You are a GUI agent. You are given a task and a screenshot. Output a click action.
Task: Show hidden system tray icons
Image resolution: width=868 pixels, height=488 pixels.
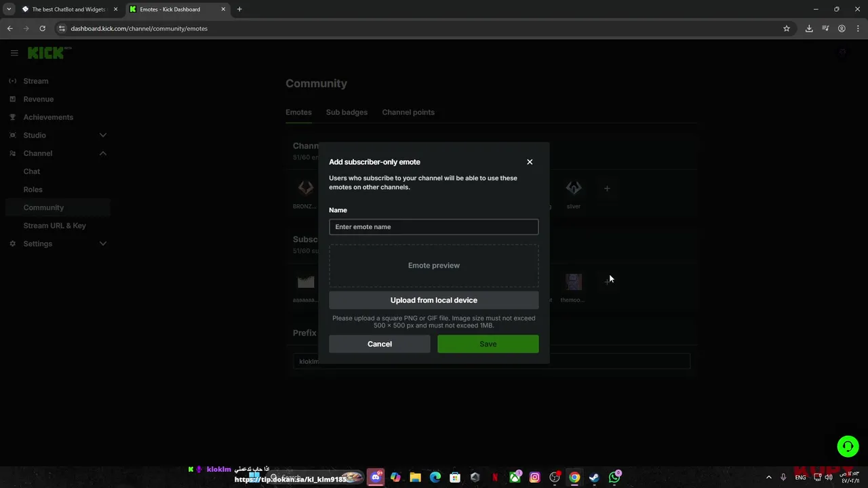768,477
